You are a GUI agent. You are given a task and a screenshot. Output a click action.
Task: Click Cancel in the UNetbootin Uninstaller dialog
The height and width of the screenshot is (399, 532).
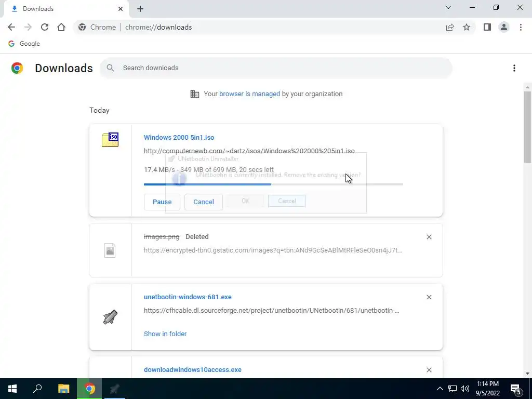coord(287,201)
